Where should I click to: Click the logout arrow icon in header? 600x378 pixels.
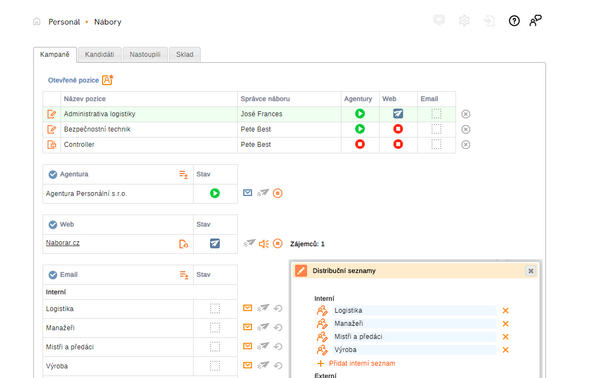point(489,20)
